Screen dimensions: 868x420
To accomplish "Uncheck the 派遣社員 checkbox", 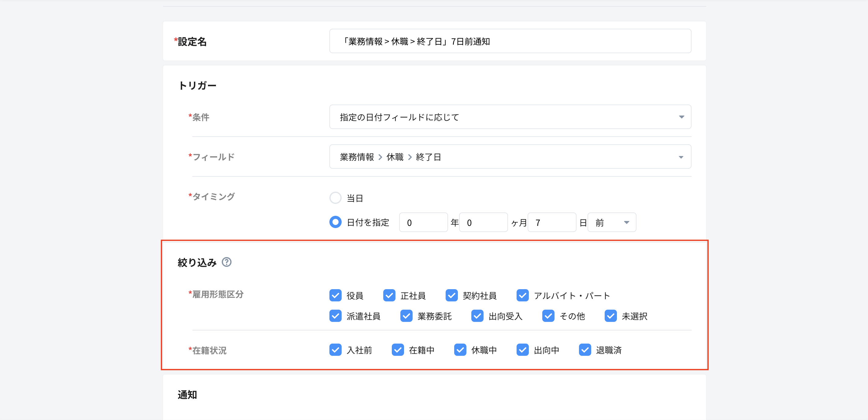I will point(335,316).
